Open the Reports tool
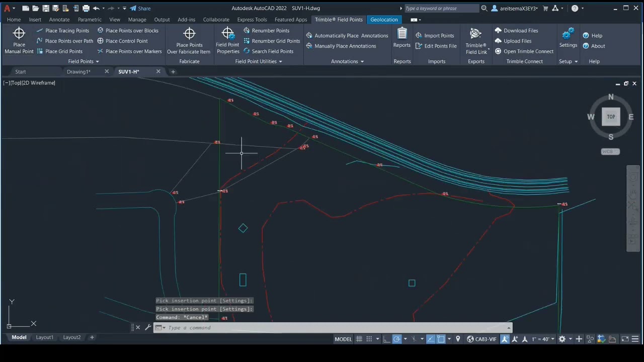Viewport: 644px width, 362px height. click(402, 38)
